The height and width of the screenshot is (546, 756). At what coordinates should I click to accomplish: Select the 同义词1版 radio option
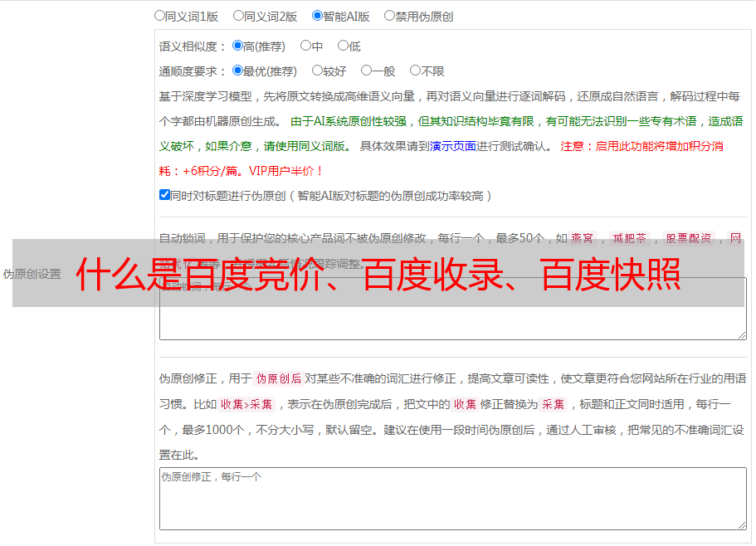pos(159,16)
